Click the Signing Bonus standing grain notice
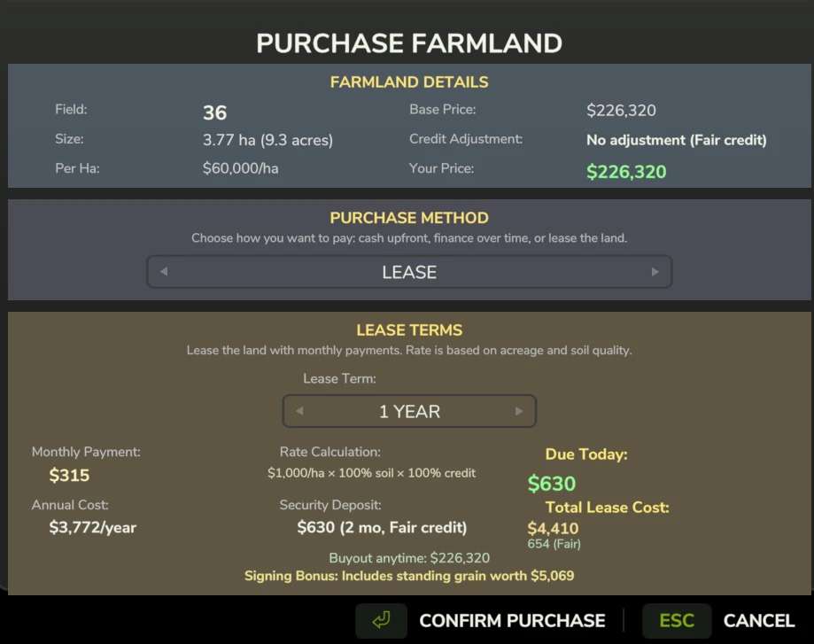The image size is (814, 644). [409, 576]
